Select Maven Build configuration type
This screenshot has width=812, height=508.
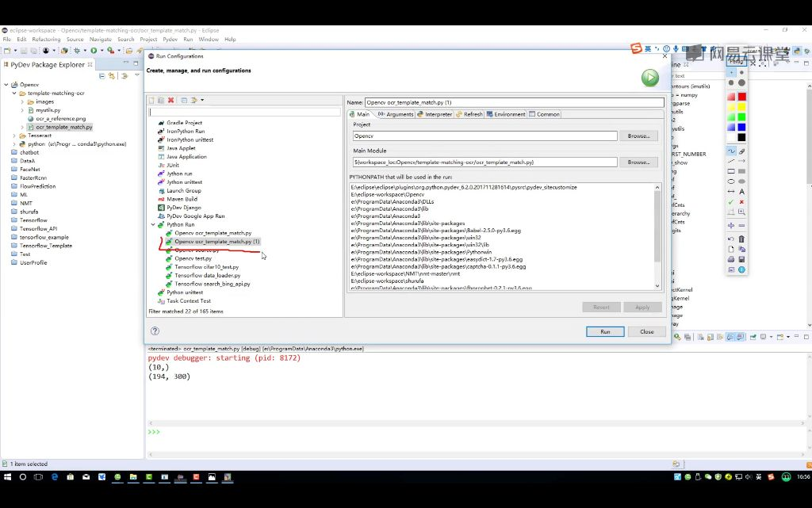[182, 199]
